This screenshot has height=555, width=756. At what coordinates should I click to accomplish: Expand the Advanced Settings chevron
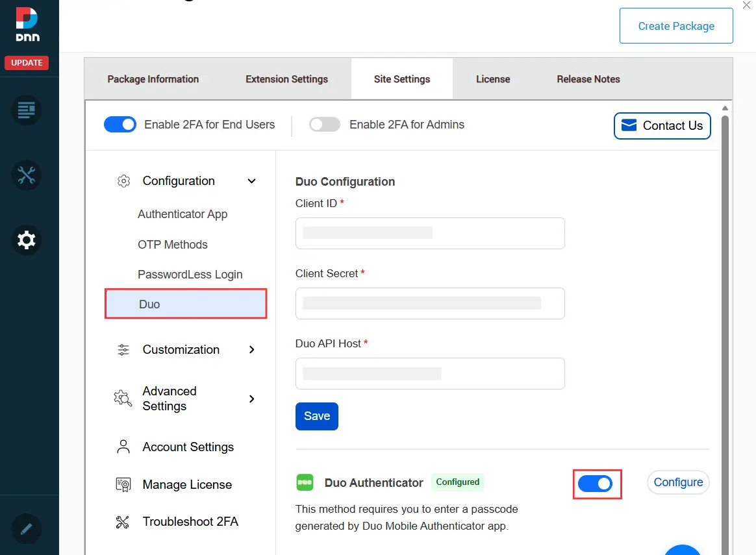(252, 399)
